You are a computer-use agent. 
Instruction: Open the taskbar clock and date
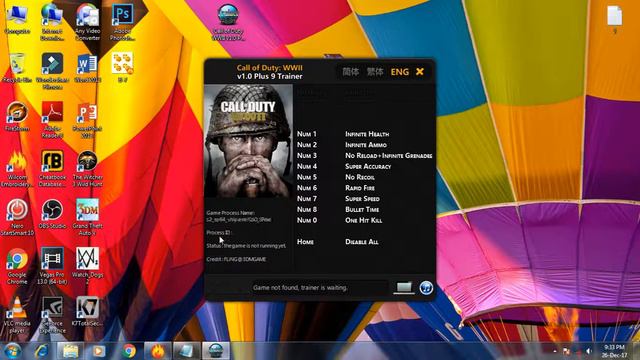click(614, 351)
